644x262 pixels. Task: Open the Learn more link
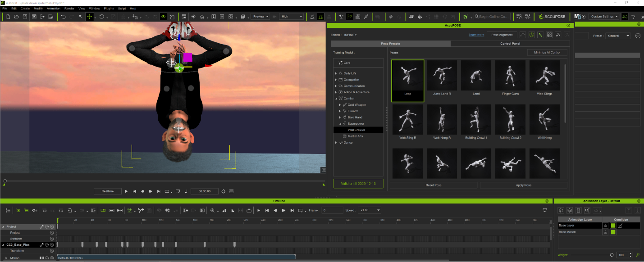tap(476, 35)
